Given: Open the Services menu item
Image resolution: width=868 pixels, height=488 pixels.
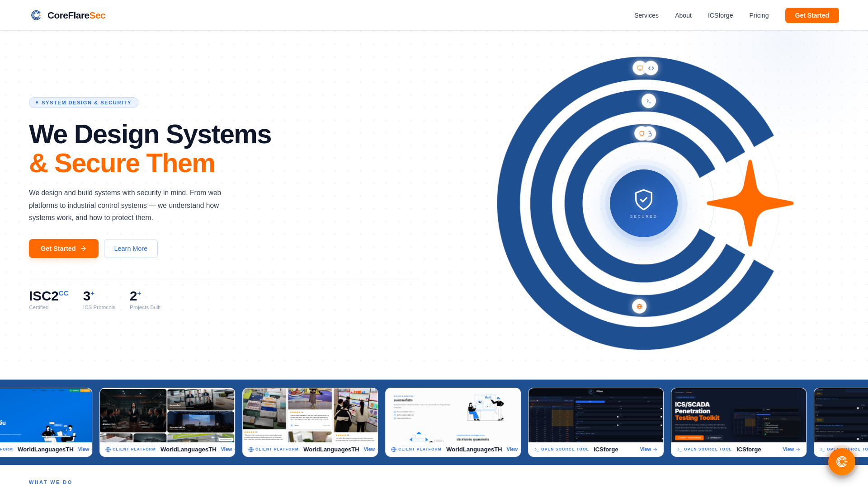Looking at the screenshot, I should click(646, 15).
